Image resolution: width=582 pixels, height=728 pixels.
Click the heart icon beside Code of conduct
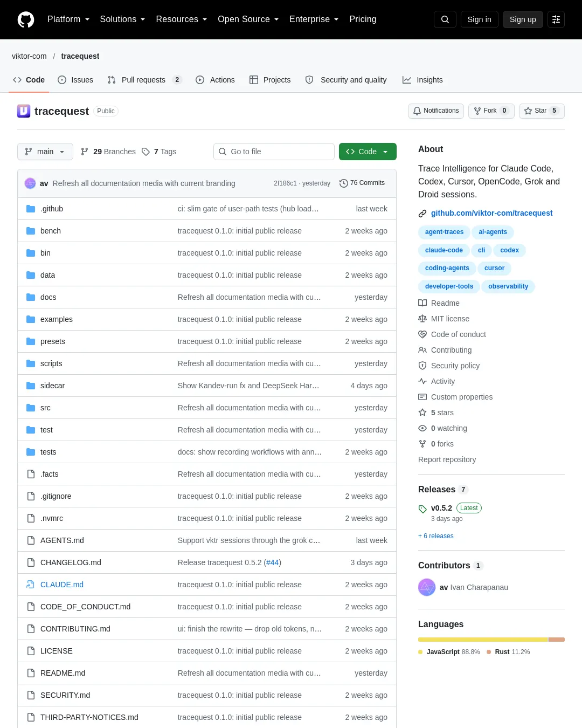pyautogui.click(x=422, y=334)
